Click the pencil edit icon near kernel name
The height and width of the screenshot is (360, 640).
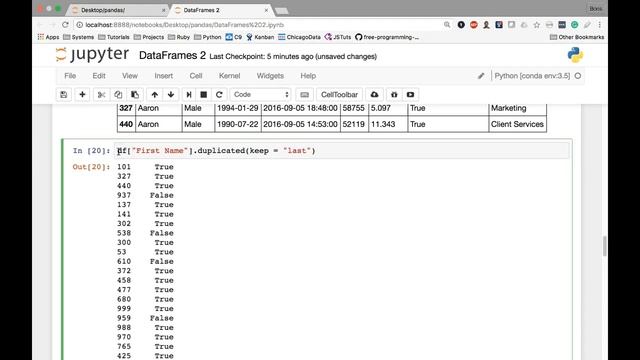point(481,76)
